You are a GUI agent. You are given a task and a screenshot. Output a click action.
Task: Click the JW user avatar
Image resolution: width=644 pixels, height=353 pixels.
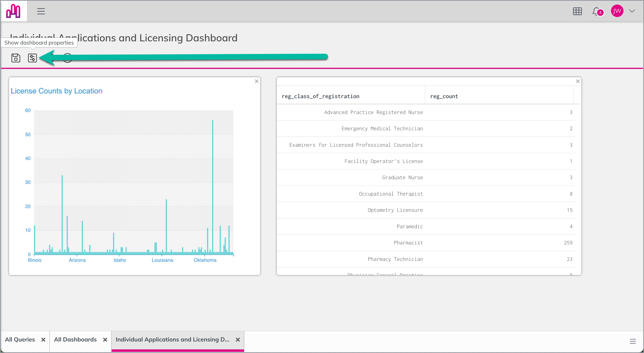617,11
